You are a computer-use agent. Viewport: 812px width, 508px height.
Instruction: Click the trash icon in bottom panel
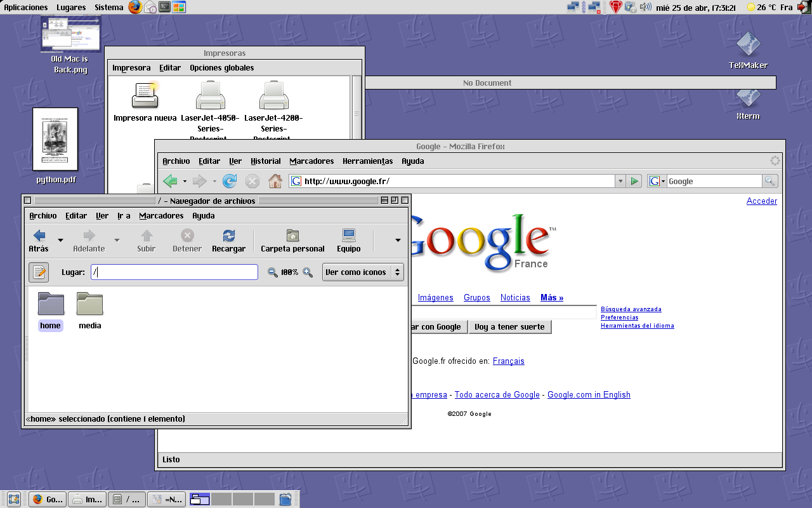[x=285, y=499]
